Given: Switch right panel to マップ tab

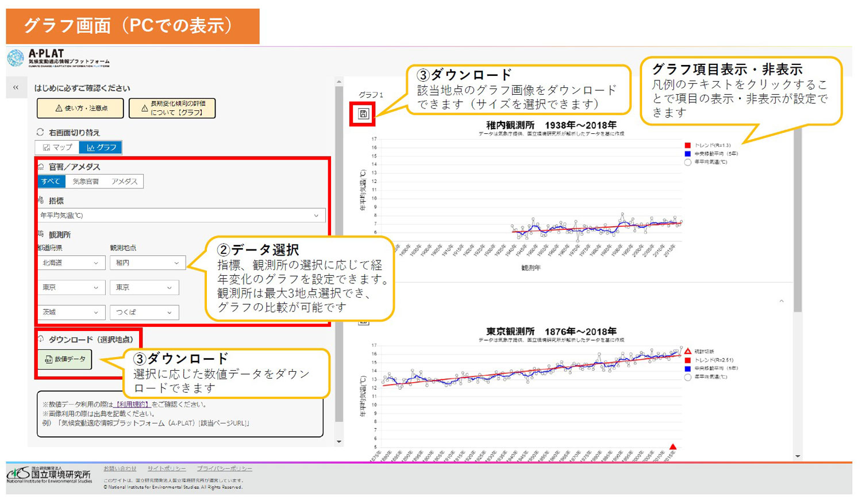Looking at the screenshot, I should click(x=57, y=148).
